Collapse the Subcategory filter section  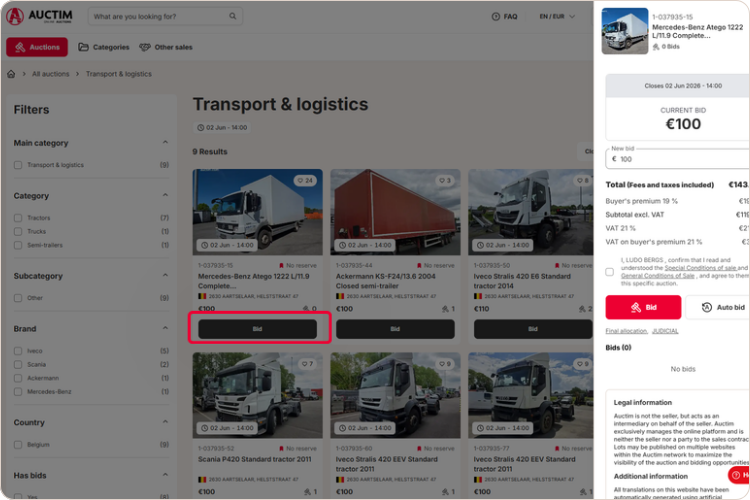tap(165, 275)
